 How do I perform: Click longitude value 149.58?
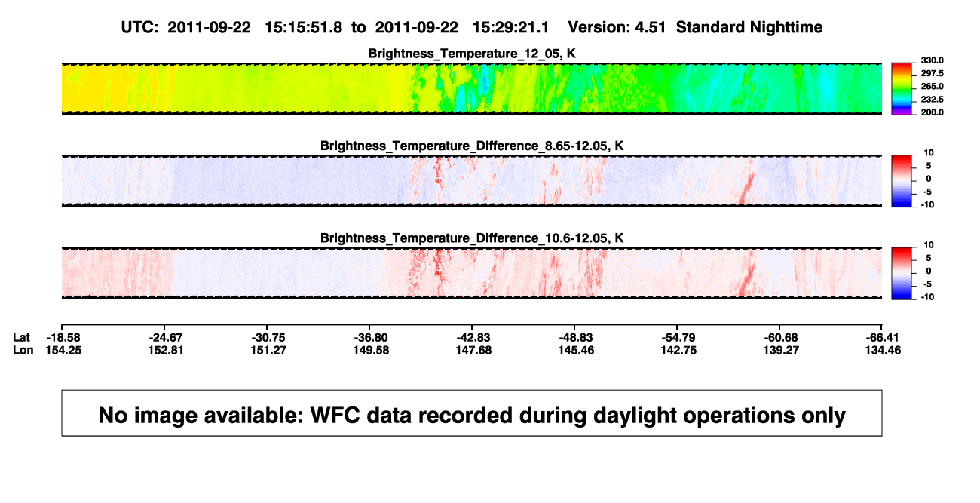[x=369, y=350]
